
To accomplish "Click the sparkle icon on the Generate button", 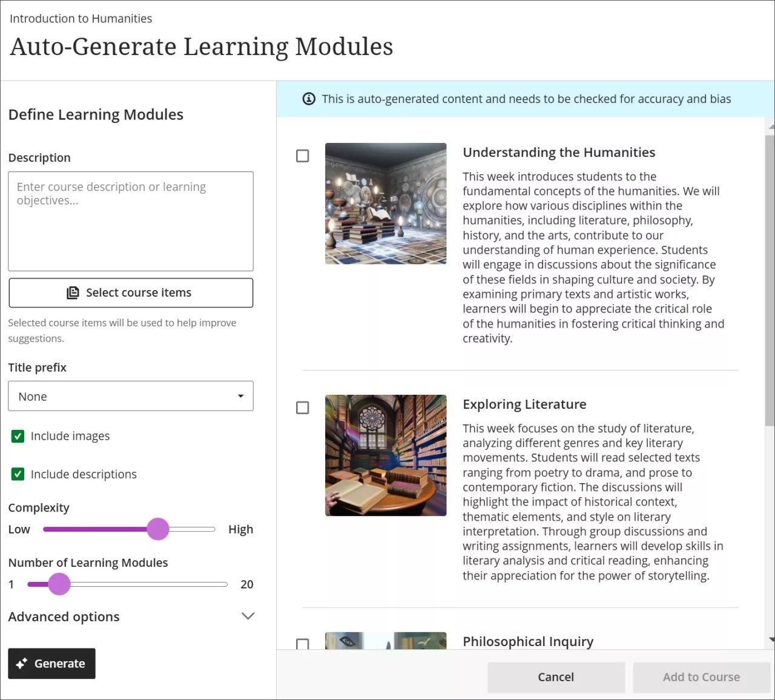I will (22, 663).
